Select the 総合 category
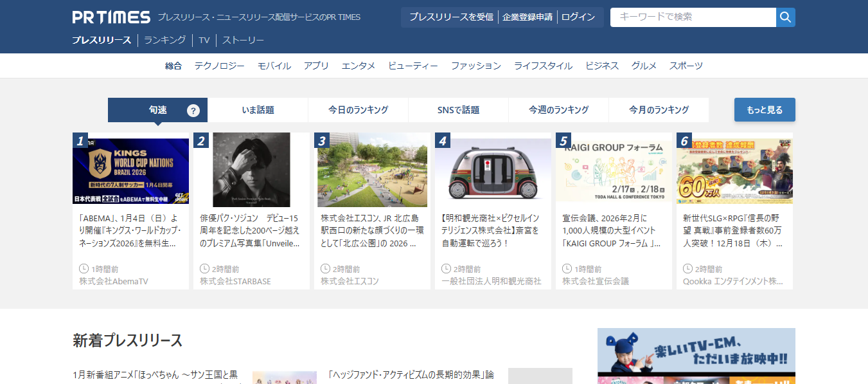Viewport: 868px width, 384px height. coord(173,66)
